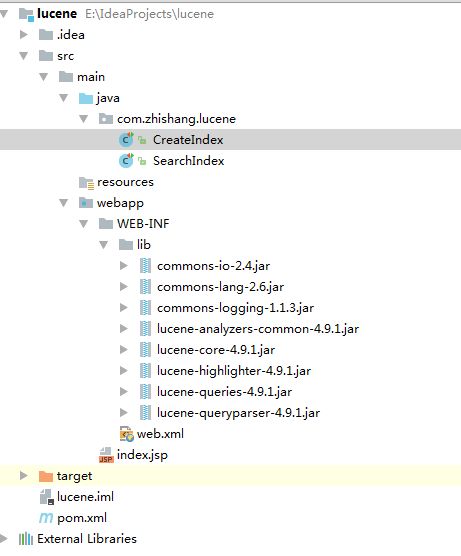461x556 pixels.
Task: Click the commons-lang-2.6.jar archive icon
Action: (145, 287)
